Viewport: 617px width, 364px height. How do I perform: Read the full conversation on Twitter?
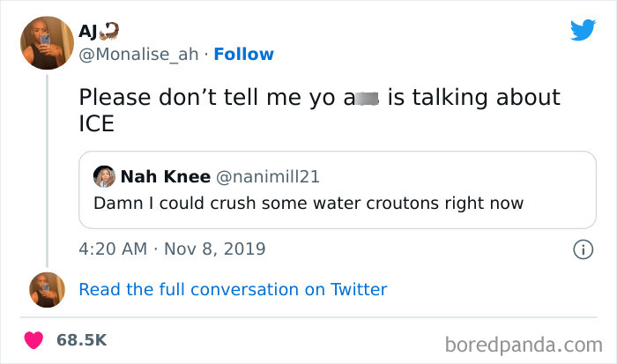click(x=233, y=289)
